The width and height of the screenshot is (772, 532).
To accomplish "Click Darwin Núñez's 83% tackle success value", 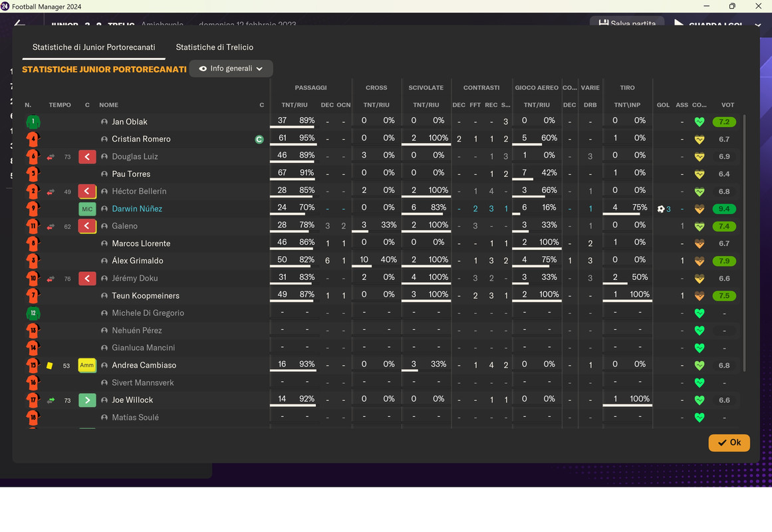I will click(438, 207).
